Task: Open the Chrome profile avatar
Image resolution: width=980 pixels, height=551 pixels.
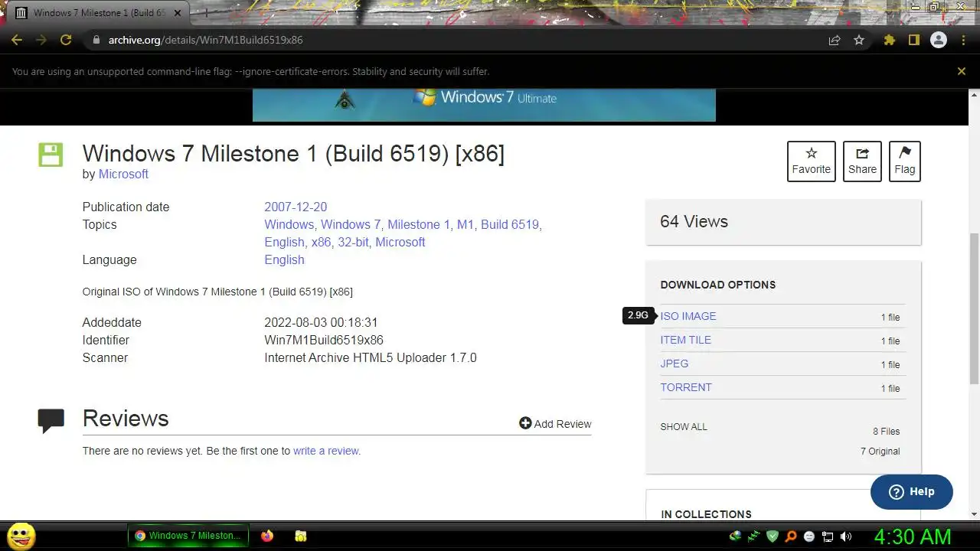Action: coord(939,40)
